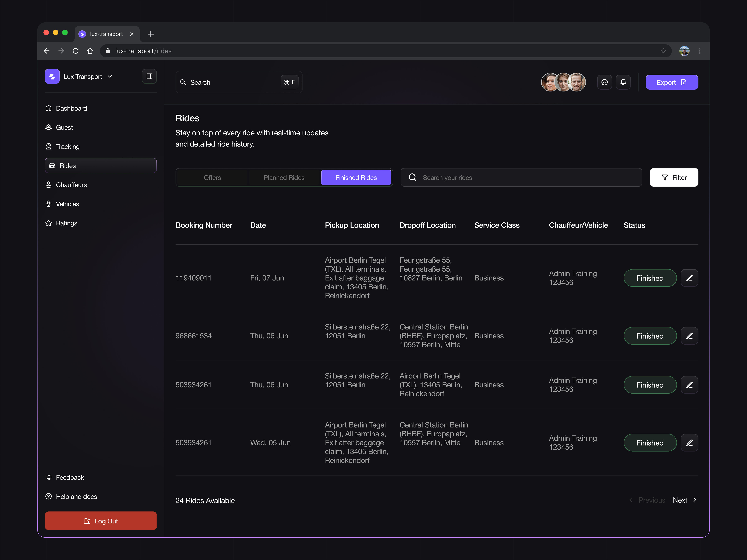
Task: Switch to the Offers tab
Action: pyautogui.click(x=212, y=177)
